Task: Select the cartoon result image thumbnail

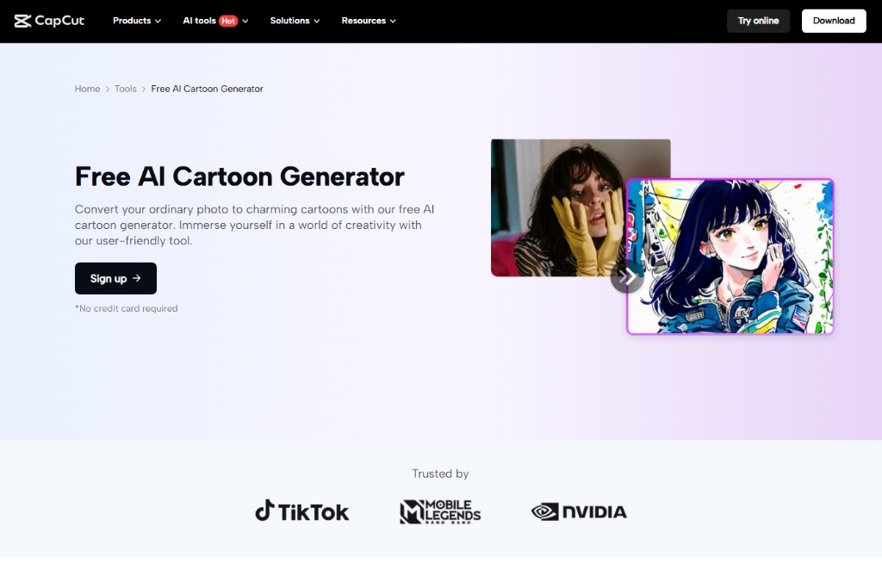Action: pyautogui.click(x=730, y=256)
